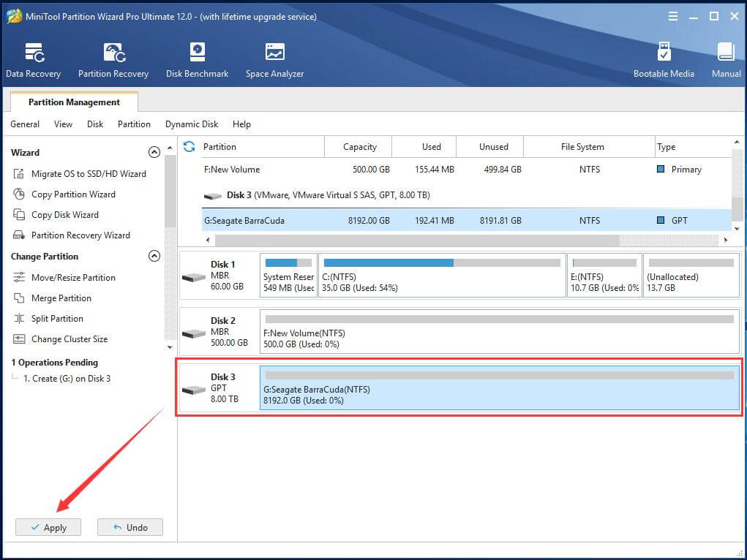Image resolution: width=747 pixels, height=560 pixels.
Task: Click the Apply button
Action: 48,527
